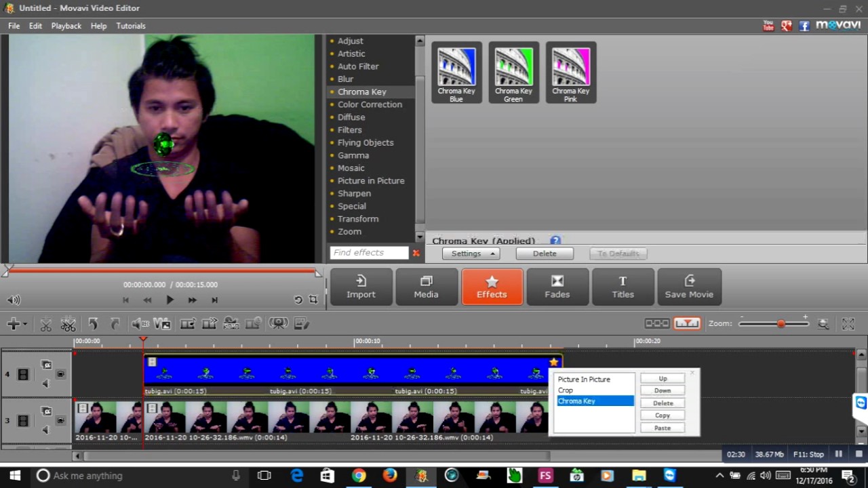Expand the timeline to full screen
This screenshot has width=868, height=488.
tap(848, 324)
